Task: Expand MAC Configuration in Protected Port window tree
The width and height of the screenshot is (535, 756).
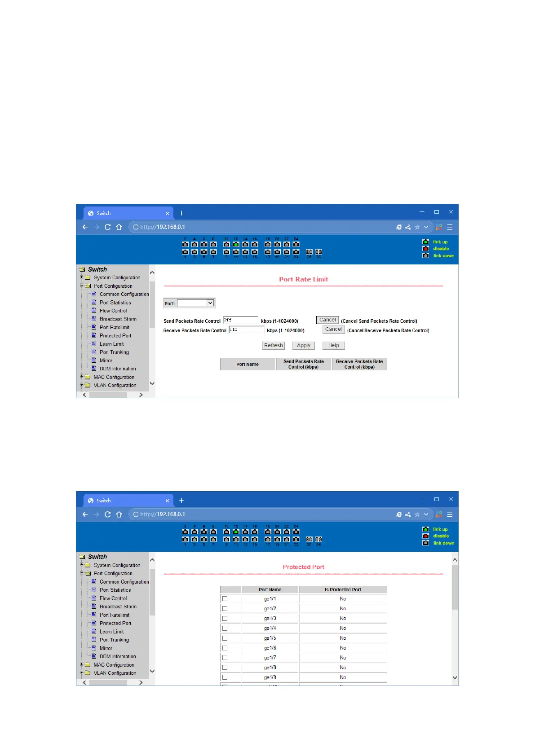Action: coord(82,664)
